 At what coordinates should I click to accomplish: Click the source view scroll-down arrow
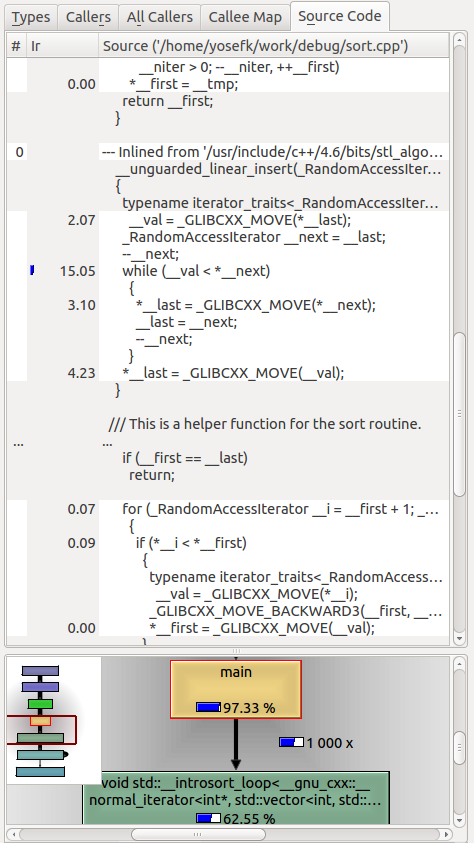tap(459, 639)
